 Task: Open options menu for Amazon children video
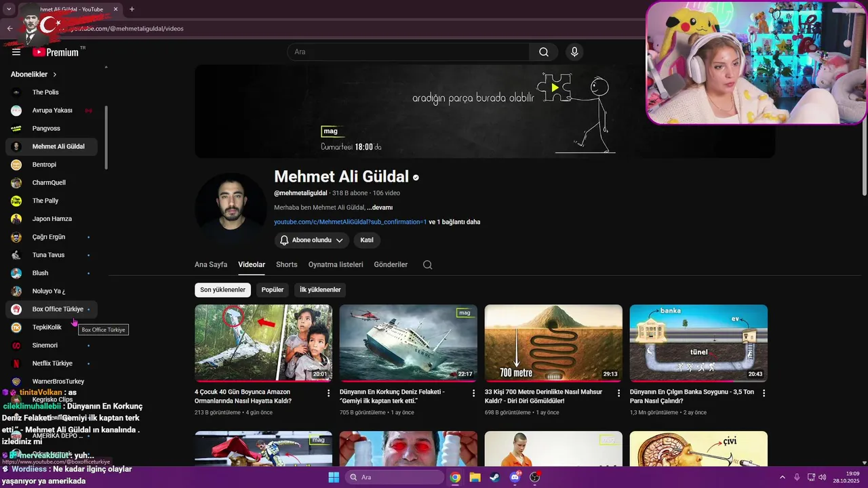coord(329,393)
